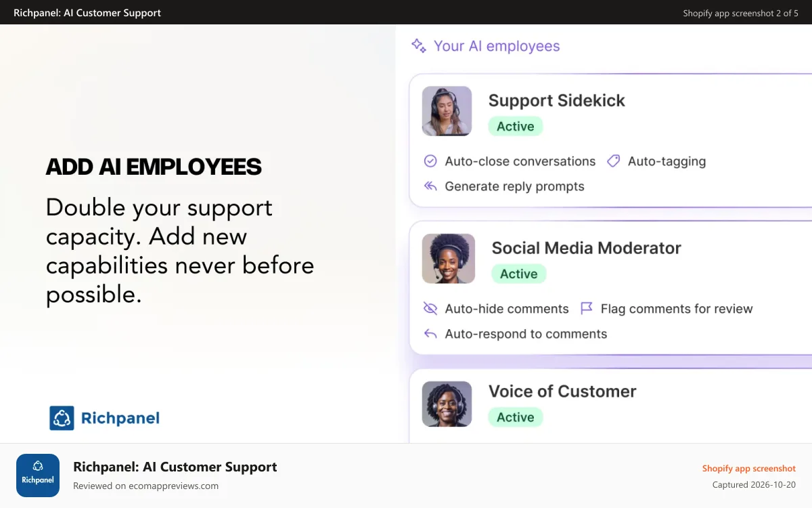Open the Reviewed on ecomappreviews.com link

[145, 486]
